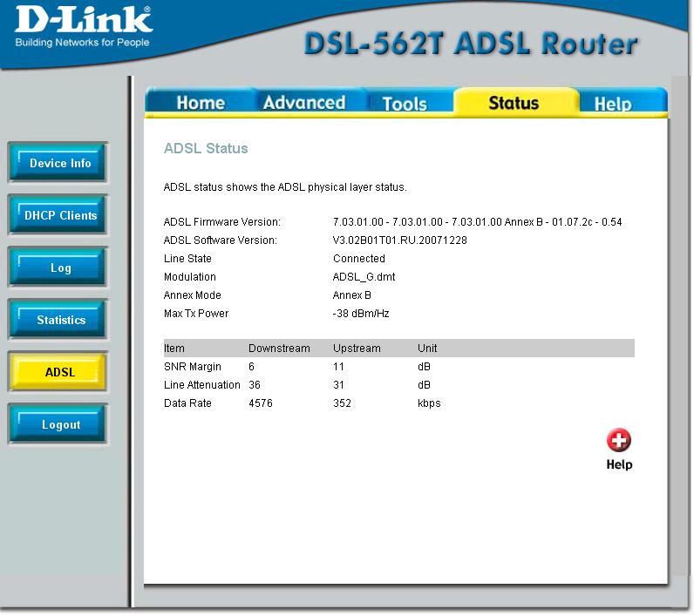The image size is (694, 616).
Task: Click the Item column header
Action: point(174,349)
